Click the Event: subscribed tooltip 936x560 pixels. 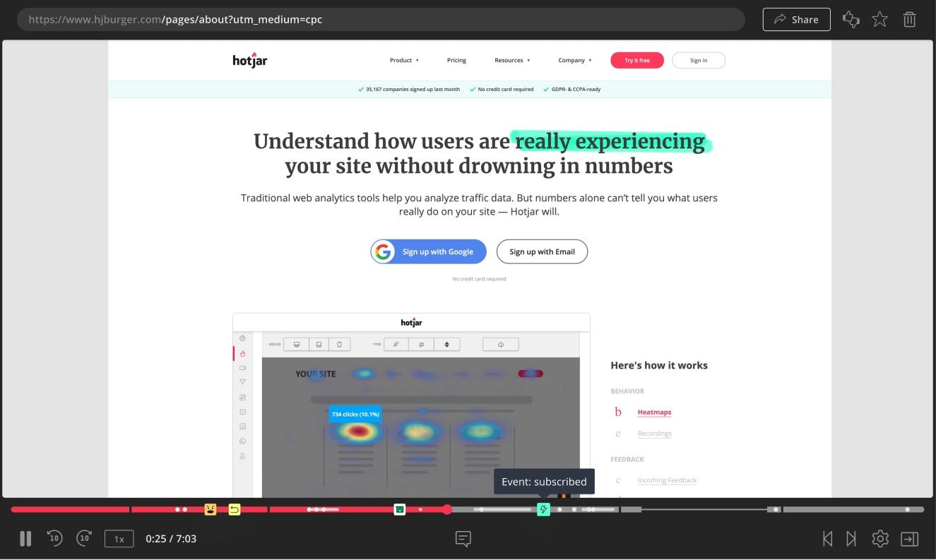[544, 482]
